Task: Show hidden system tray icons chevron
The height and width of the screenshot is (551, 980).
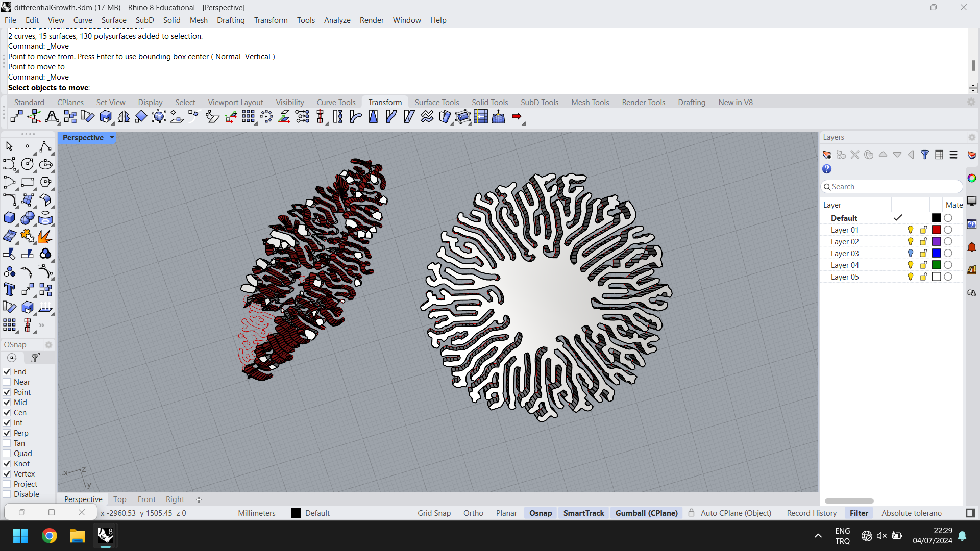Action: pyautogui.click(x=818, y=536)
